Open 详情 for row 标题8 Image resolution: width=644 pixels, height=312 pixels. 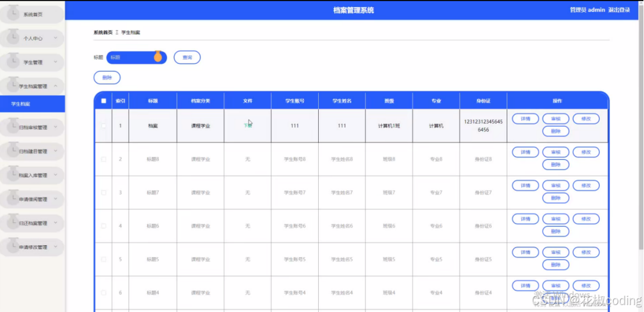[x=525, y=152]
